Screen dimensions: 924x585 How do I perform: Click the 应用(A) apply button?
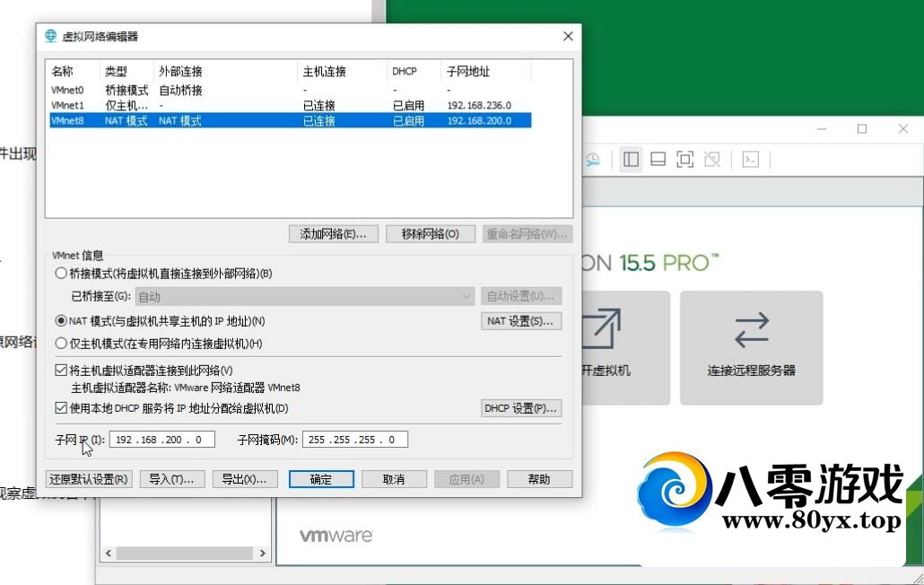pyautogui.click(x=466, y=479)
